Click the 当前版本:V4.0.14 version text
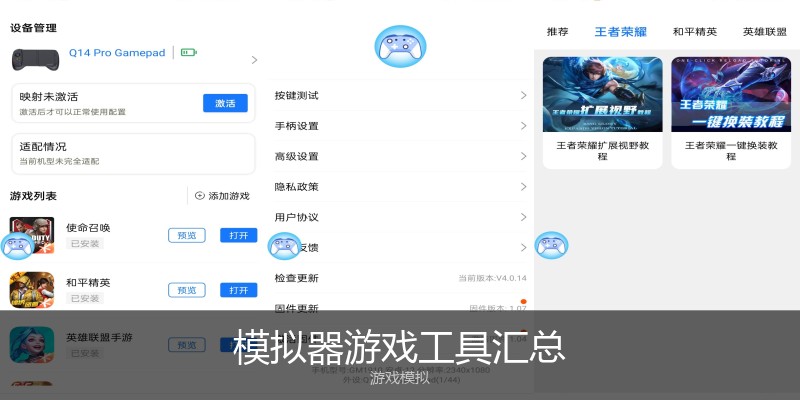800x400 pixels. (x=492, y=279)
